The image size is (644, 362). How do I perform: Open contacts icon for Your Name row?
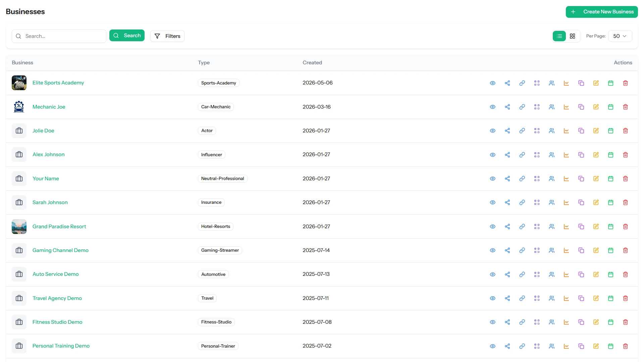pyautogui.click(x=551, y=179)
